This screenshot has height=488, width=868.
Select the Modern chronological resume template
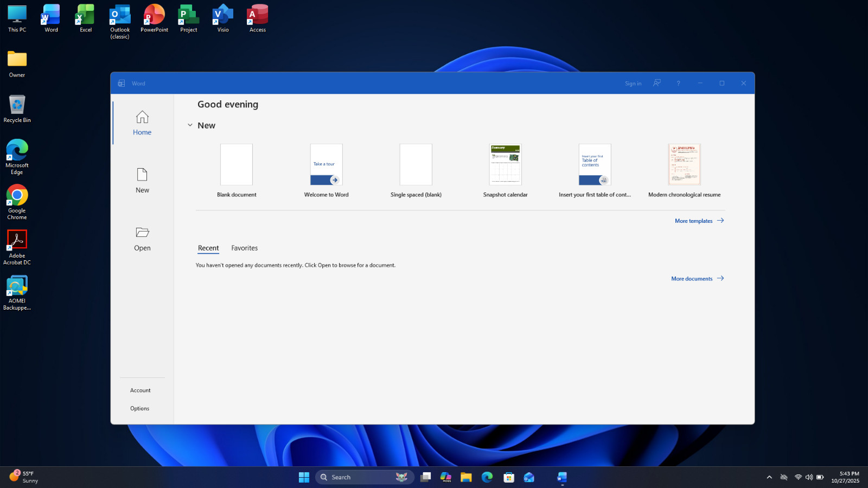pos(684,170)
